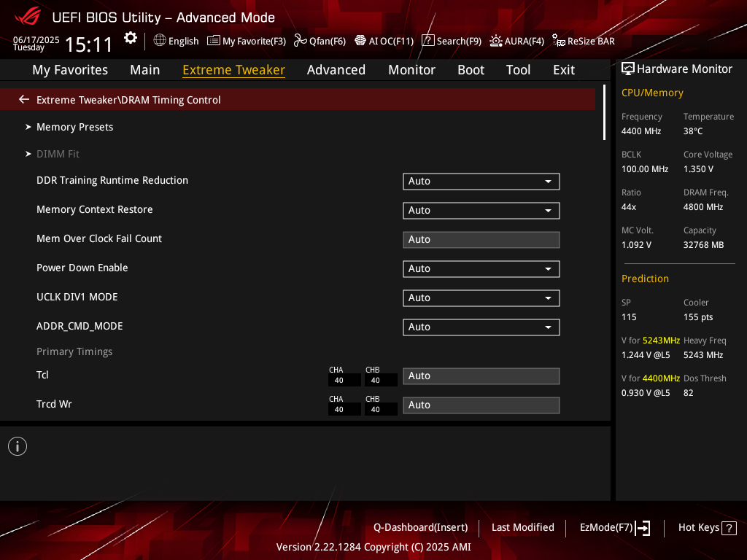Click the Tcl value input field
Screen dimensions: 747x560
point(481,376)
